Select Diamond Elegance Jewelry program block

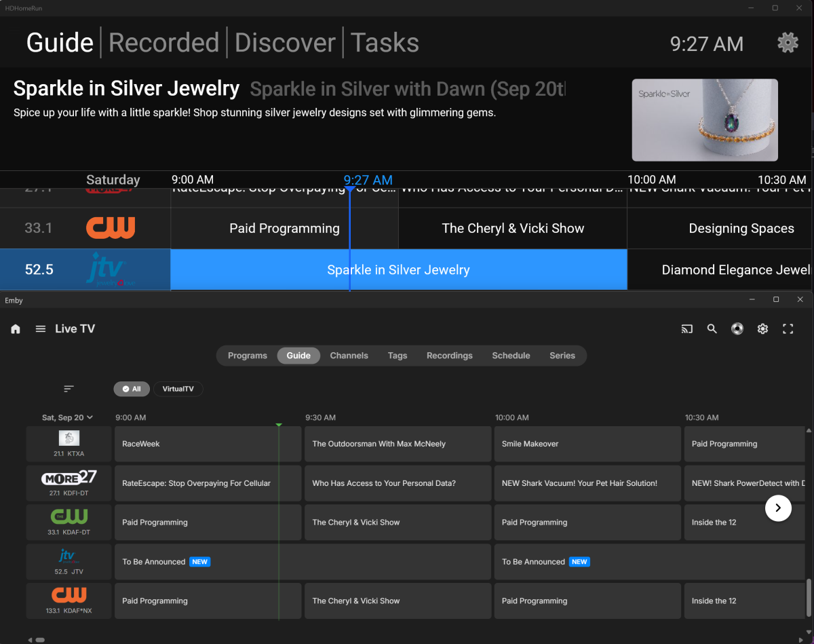click(x=720, y=269)
